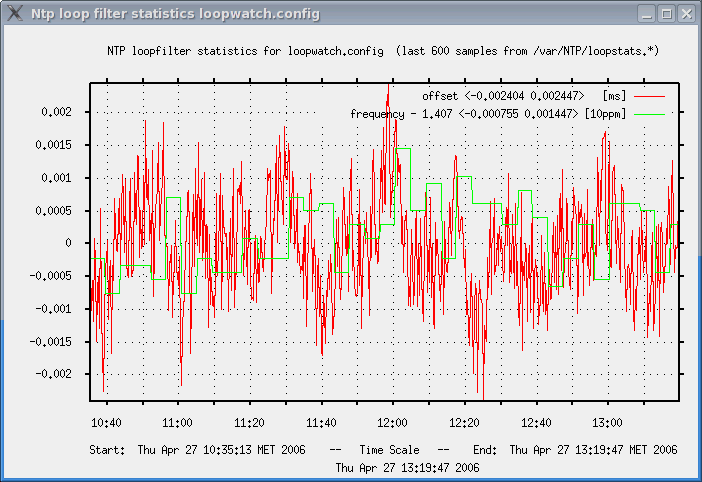This screenshot has height=482, width=702.
Task: Maximize the Ntp loop filter statistics window
Action: click(x=667, y=14)
